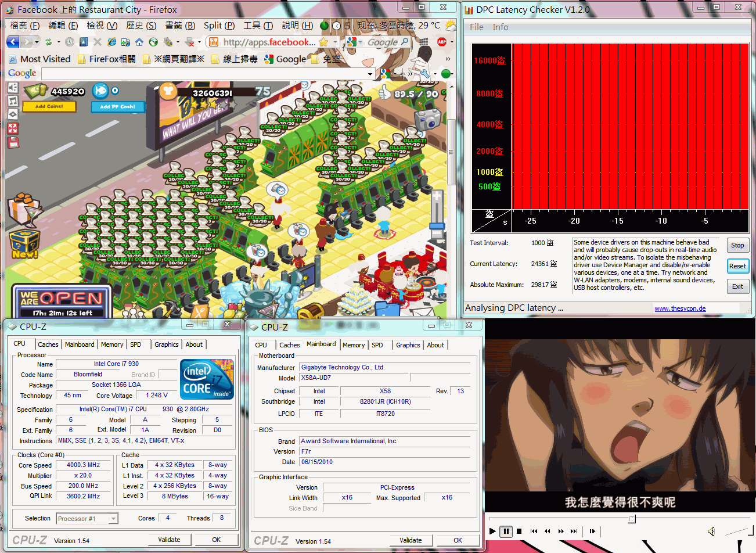The width and height of the screenshot is (756, 553).
Task: Click the red save disk game icon
Action: tap(13, 142)
